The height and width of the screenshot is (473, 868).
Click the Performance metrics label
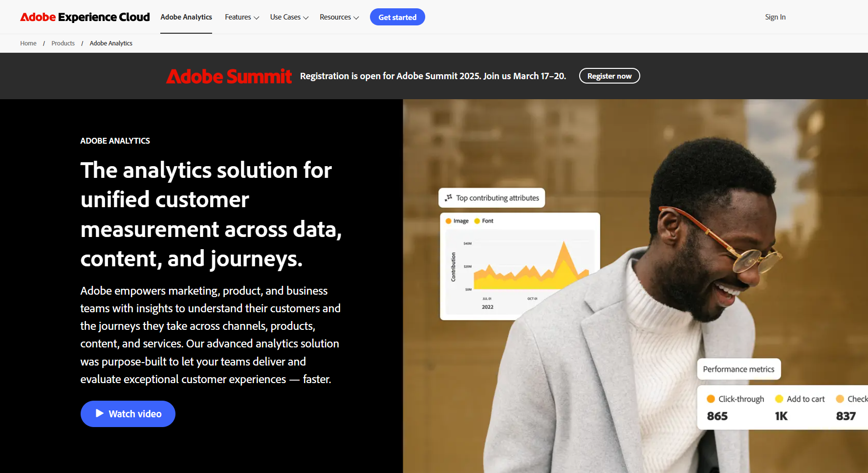coord(738,369)
